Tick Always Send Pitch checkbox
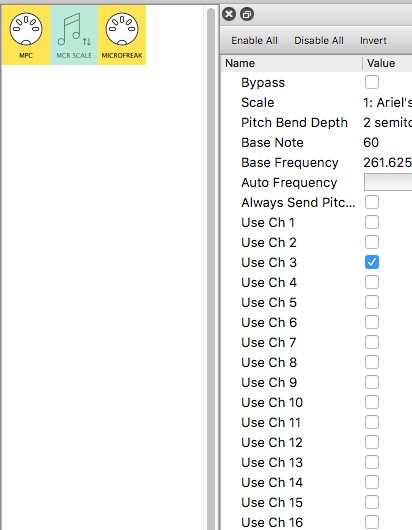The width and height of the screenshot is (412, 530). coord(372,202)
